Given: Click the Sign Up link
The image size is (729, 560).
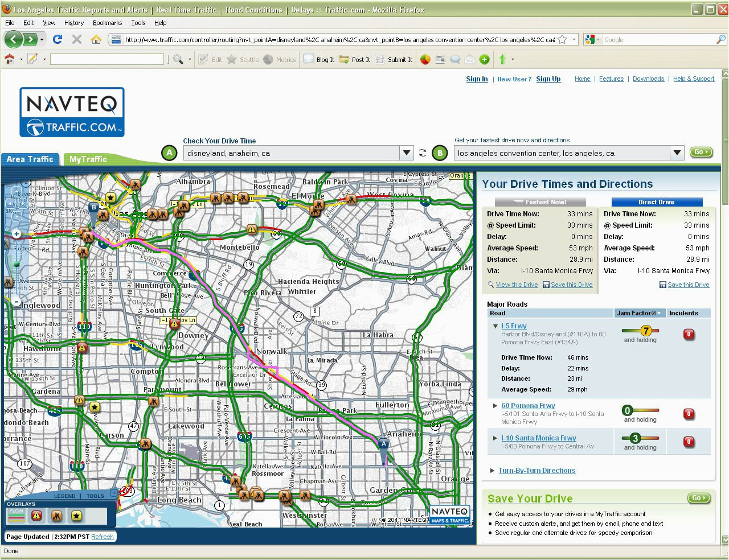Looking at the screenshot, I should 548,79.
